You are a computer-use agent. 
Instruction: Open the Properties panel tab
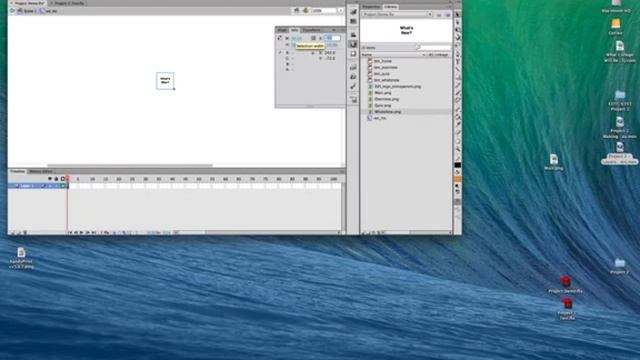tap(371, 7)
